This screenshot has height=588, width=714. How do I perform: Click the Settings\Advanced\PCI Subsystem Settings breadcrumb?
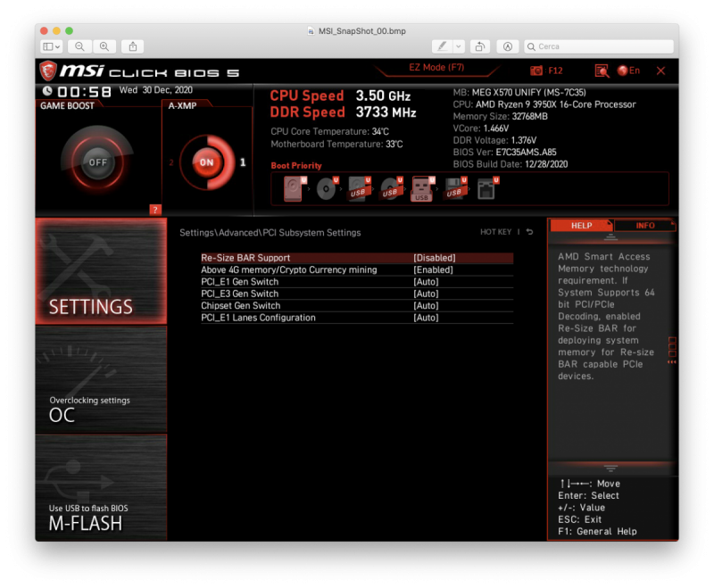pos(270,233)
